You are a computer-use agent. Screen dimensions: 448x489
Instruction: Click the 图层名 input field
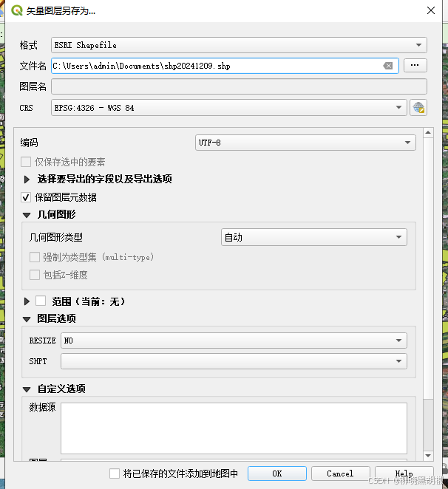(239, 86)
